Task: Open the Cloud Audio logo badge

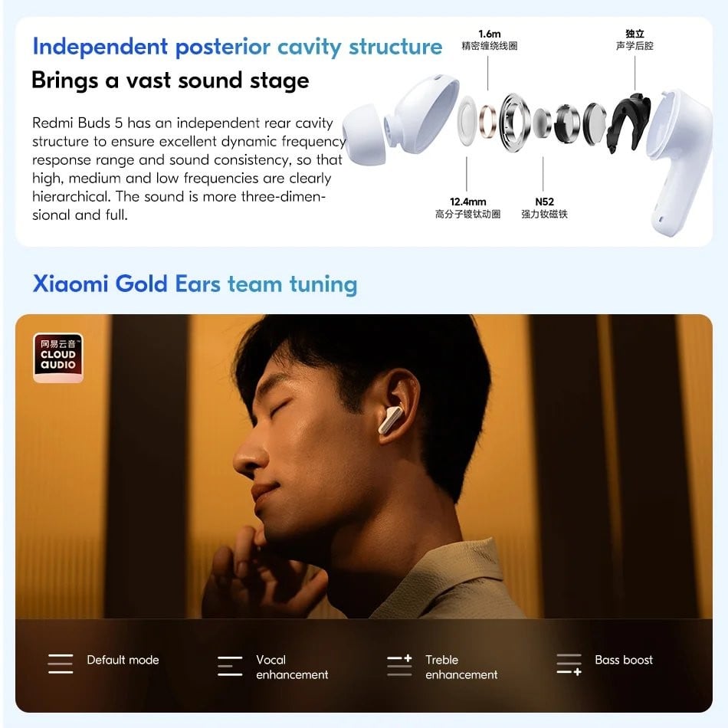Action: (x=58, y=358)
